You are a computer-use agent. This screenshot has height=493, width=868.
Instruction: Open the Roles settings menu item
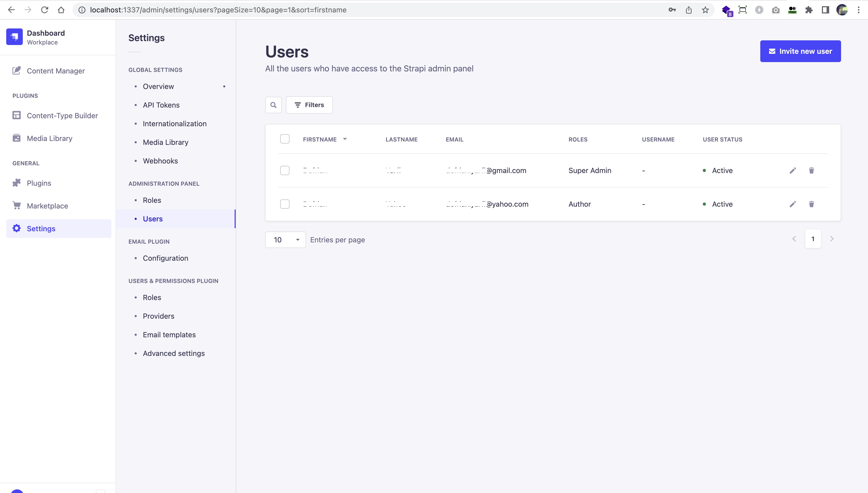point(152,200)
